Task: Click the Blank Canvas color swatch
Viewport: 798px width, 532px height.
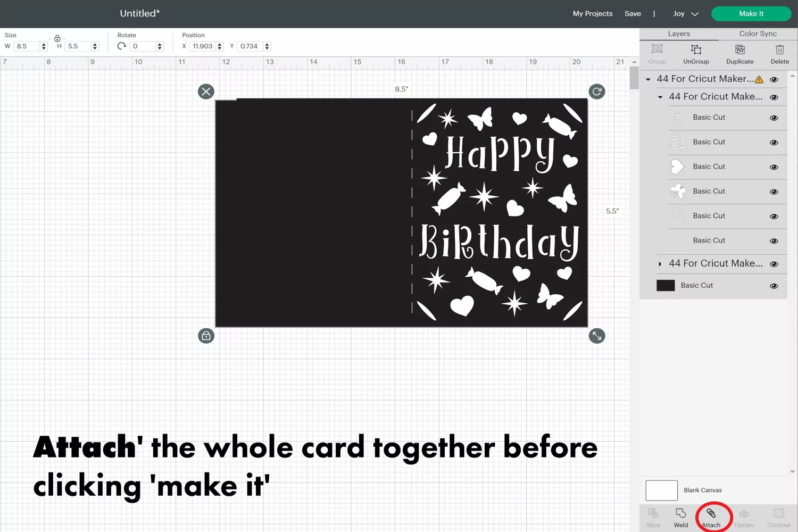Action: click(661, 490)
